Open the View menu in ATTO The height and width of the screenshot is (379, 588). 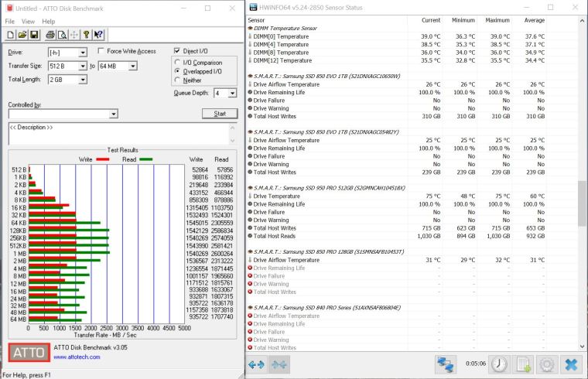coord(28,22)
